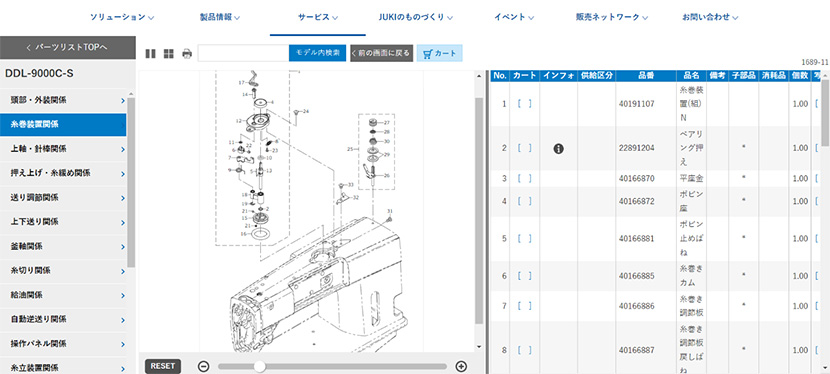Toggle cart checkbox for part 40166885

pyautogui.click(x=524, y=276)
